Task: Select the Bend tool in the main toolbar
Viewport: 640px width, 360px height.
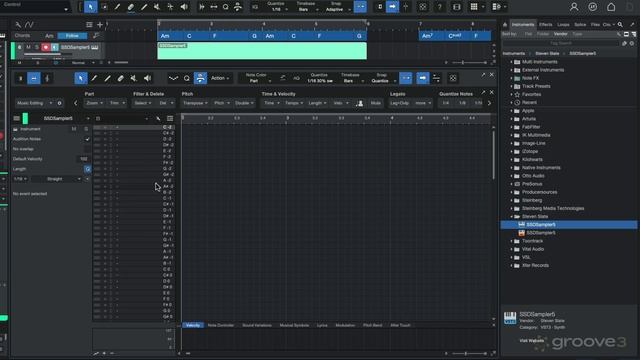Action: (171, 7)
